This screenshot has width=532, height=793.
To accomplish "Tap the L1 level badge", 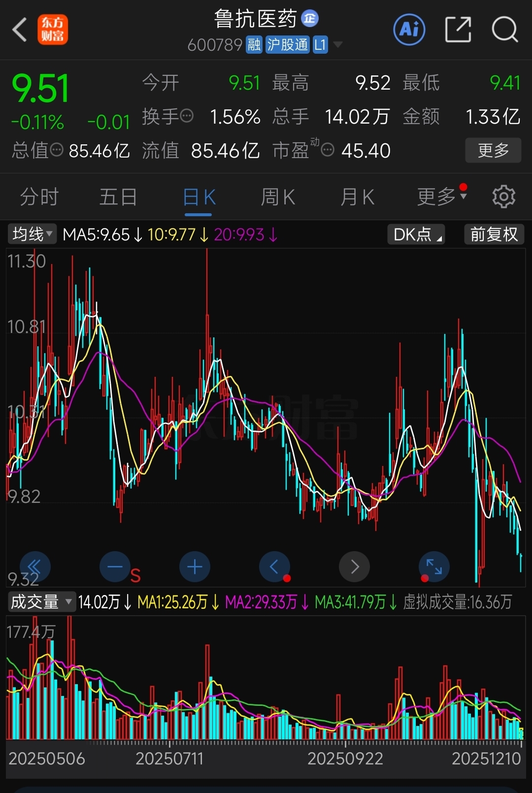I will (320, 45).
